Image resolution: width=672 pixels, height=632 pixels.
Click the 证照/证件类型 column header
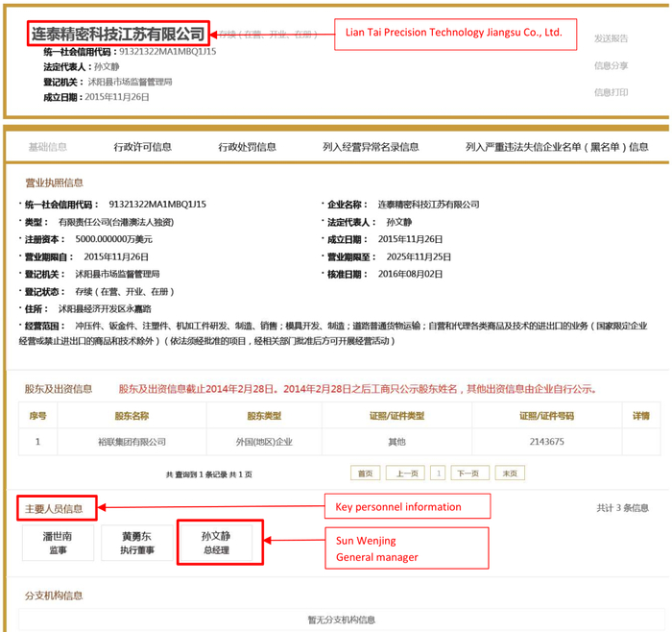click(x=396, y=416)
